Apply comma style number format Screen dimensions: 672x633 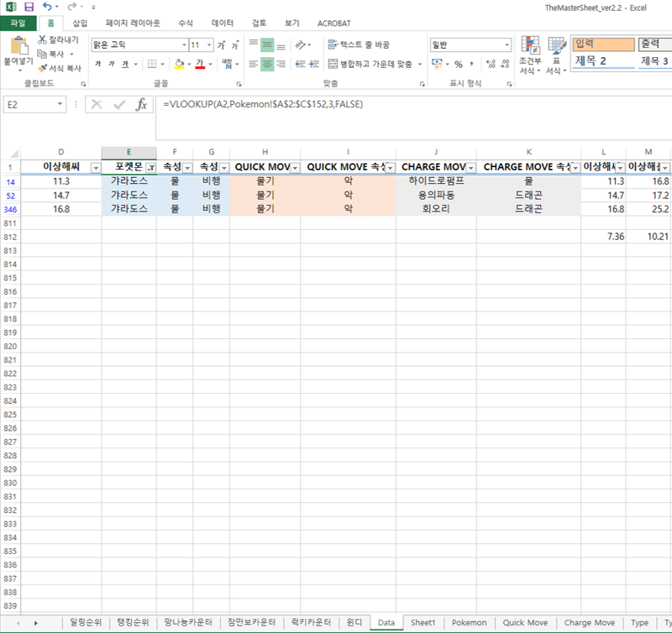pos(471,65)
